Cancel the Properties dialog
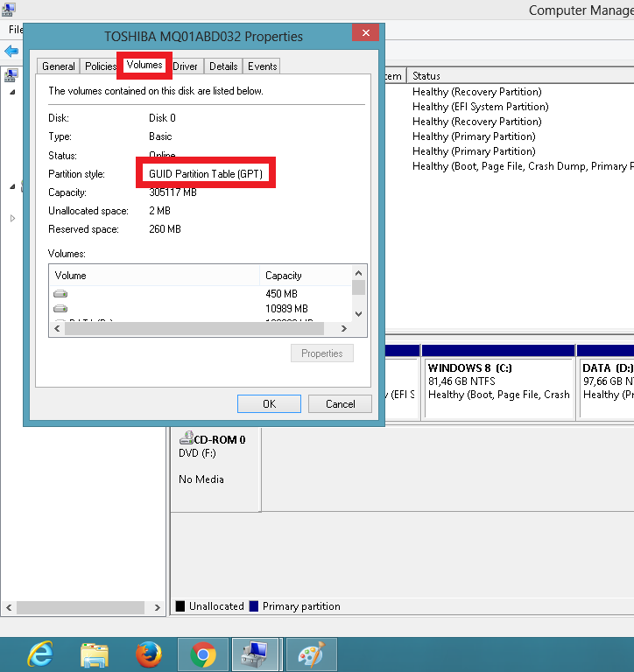Viewport: 634px width, 672px height. (x=340, y=404)
